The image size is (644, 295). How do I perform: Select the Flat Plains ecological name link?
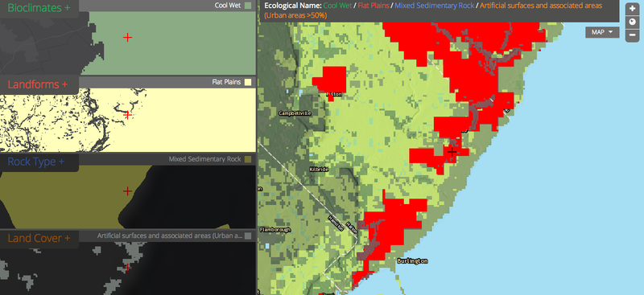(374, 6)
